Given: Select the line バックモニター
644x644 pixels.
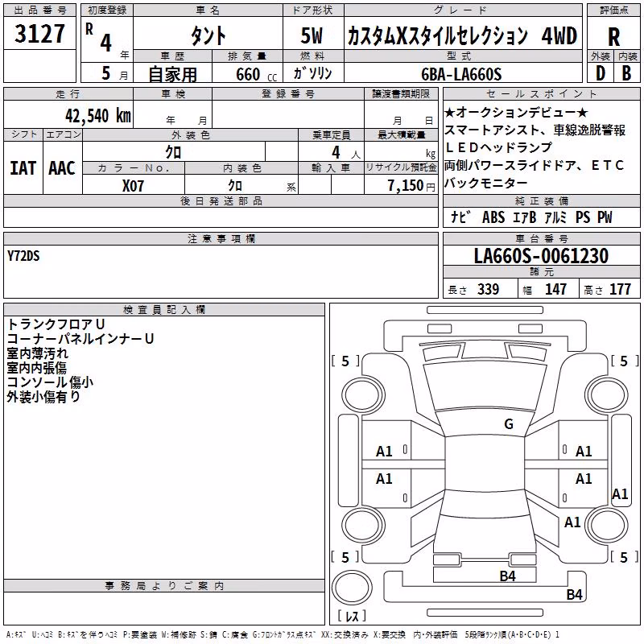Looking at the screenshot, I should [486, 183].
